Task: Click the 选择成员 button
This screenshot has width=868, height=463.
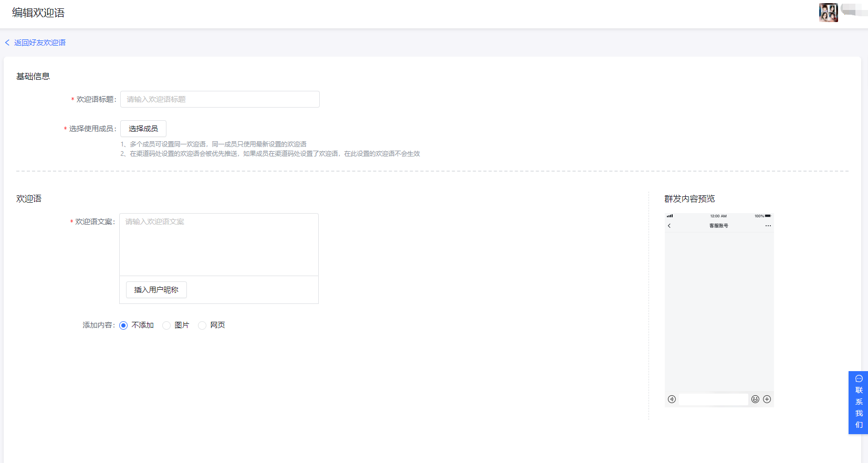Action: click(x=143, y=129)
